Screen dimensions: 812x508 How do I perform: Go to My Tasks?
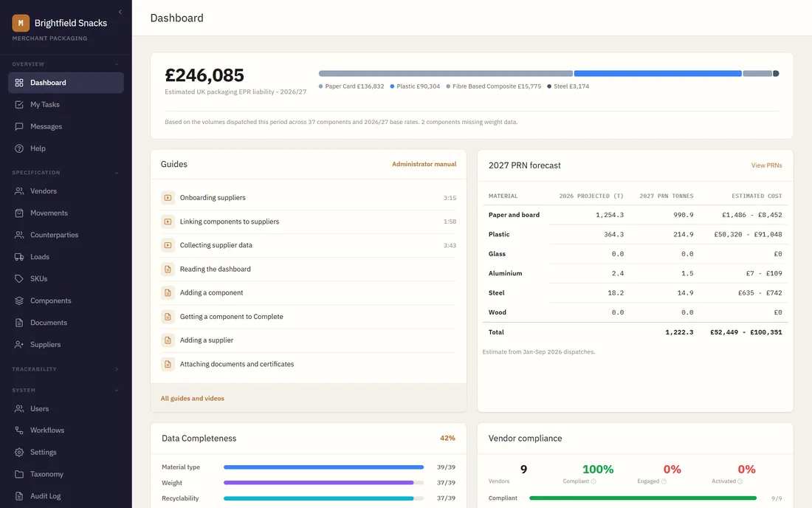(x=66, y=105)
